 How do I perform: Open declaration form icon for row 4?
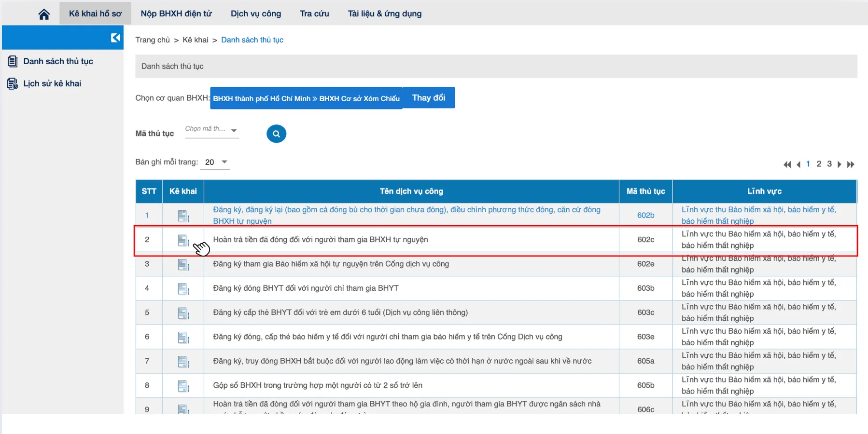click(x=183, y=289)
